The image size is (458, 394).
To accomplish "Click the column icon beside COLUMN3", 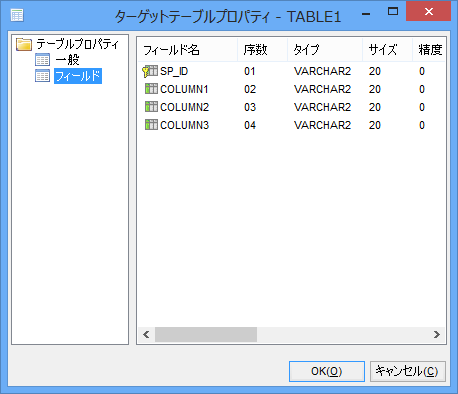I will [151, 125].
